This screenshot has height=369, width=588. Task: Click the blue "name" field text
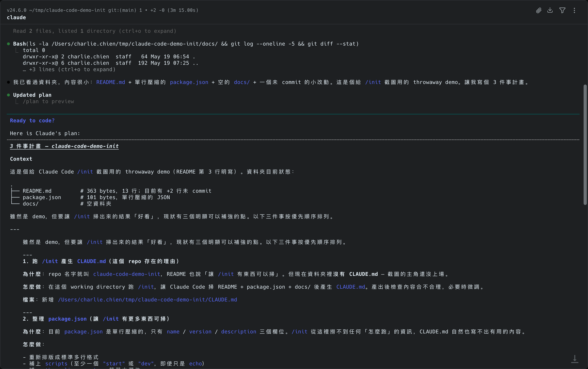tap(173, 332)
